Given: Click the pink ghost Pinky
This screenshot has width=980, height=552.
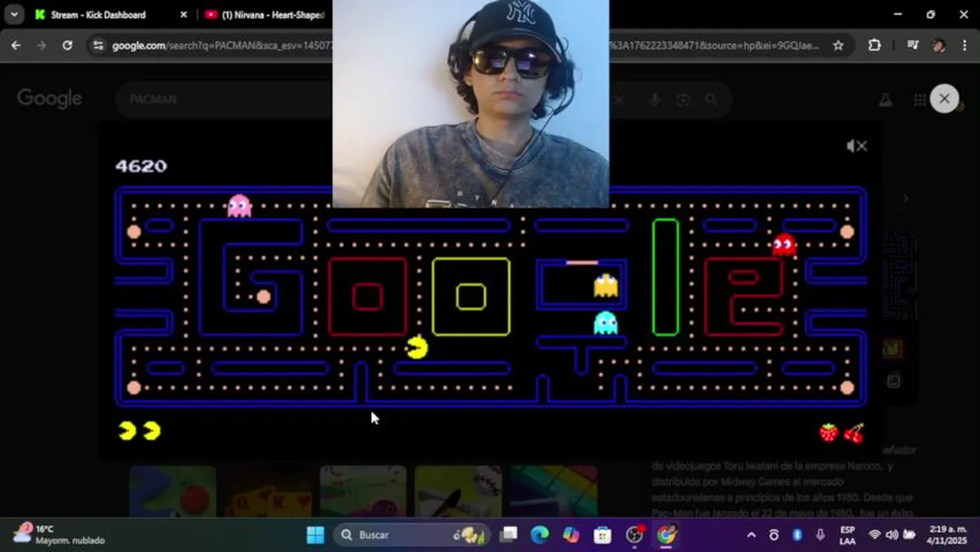Looking at the screenshot, I should point(239,206).
